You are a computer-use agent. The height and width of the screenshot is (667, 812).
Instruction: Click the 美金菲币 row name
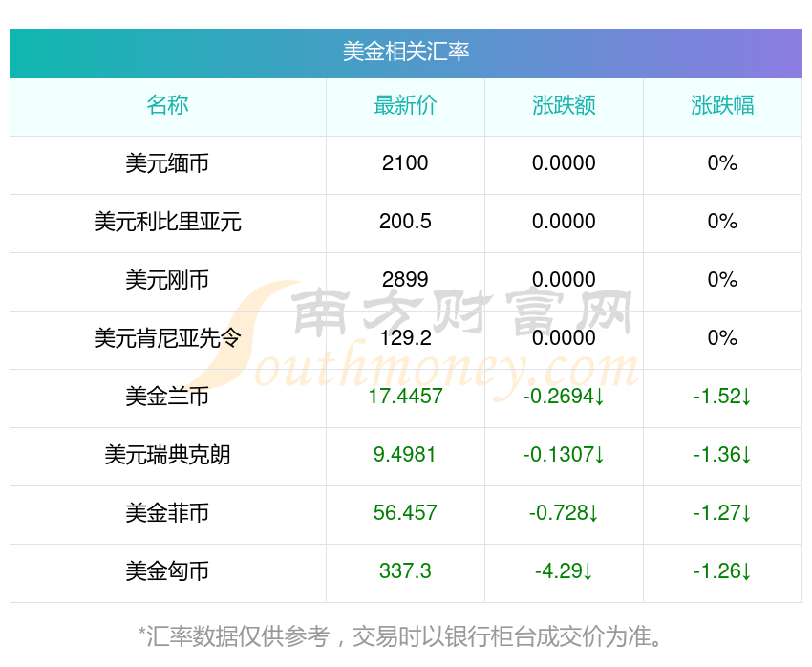(x=167, y=513)
